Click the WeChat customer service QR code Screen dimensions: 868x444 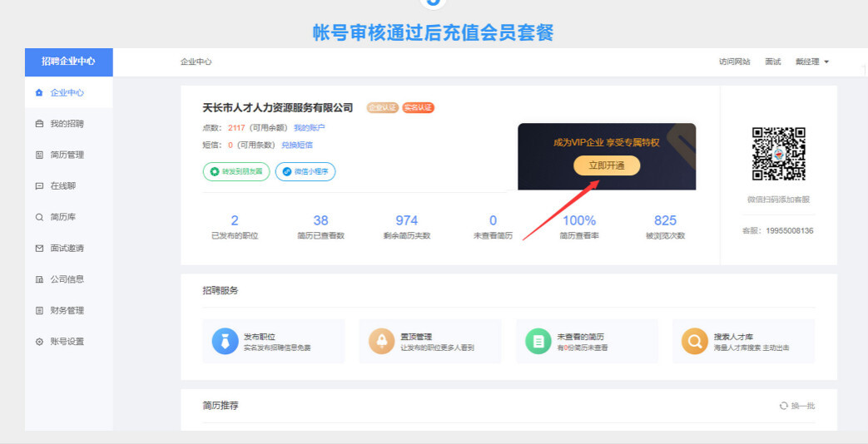coord(779,154)
